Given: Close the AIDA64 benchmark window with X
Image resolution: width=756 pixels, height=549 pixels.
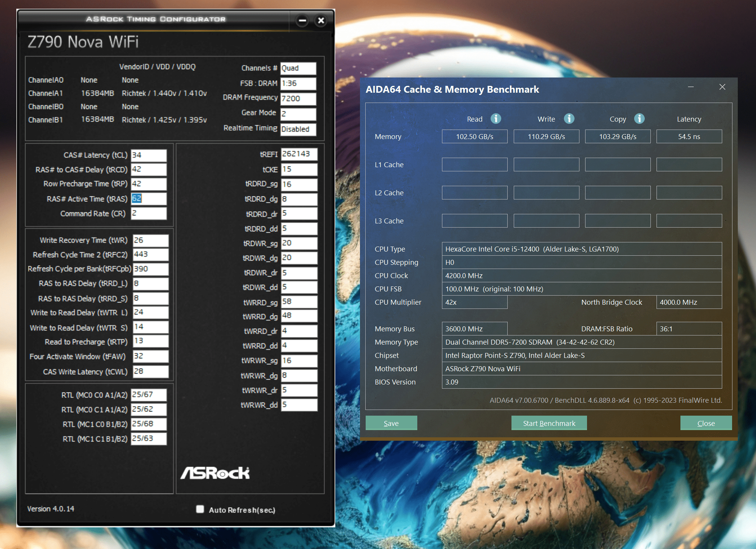Looking at the screenshot, I should (x=722, y=87).
